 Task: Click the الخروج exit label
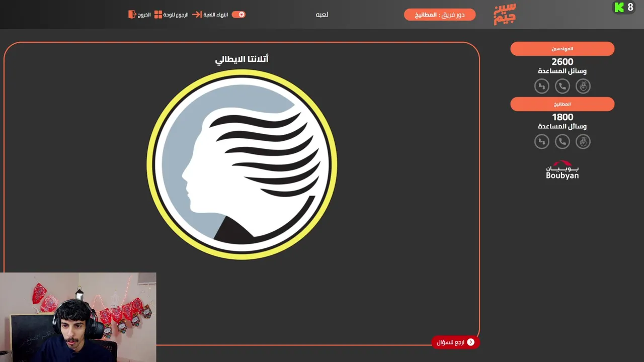(144, 15)
